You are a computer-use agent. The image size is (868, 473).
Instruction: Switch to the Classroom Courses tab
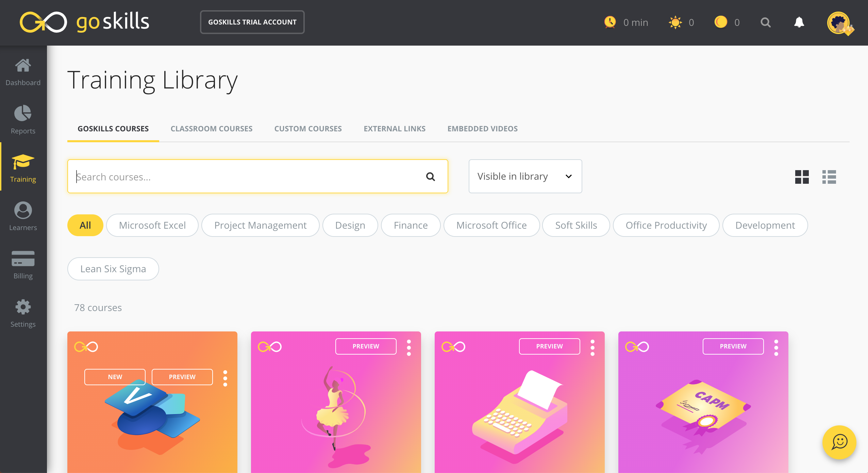[211, 129]
